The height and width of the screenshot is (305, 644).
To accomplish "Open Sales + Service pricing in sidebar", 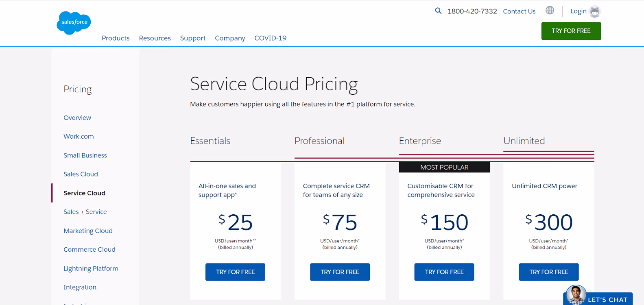I will click(x=85, y=212).
